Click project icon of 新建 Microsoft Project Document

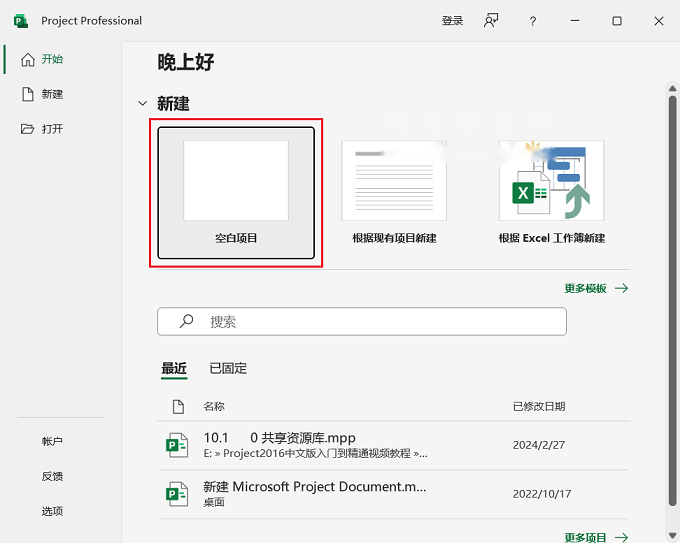point(177,494)
